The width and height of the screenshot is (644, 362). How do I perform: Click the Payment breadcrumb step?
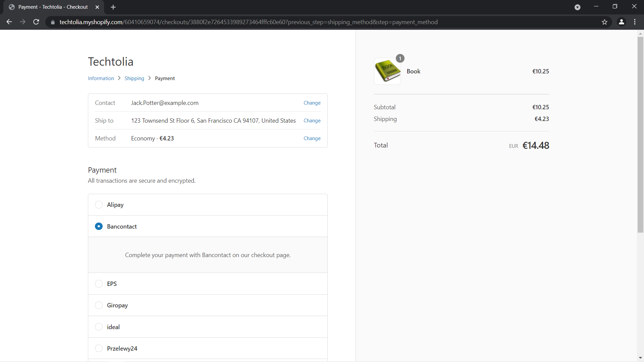(x=165, y=78)
